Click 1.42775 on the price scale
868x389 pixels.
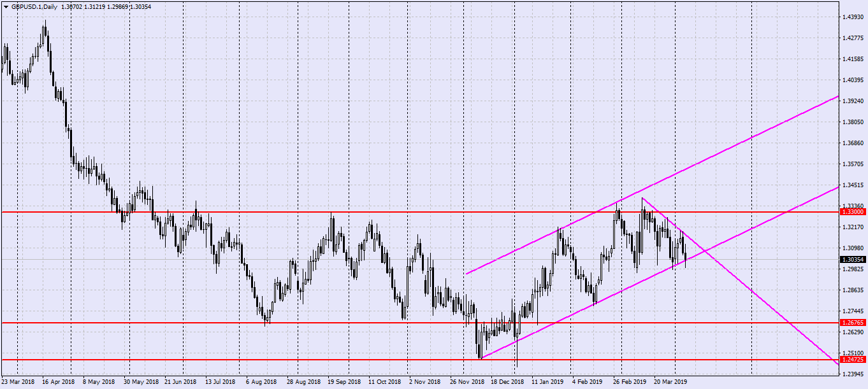click(853, 38)
